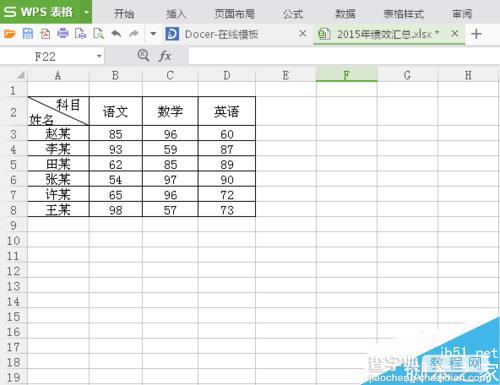
Task: Click 赵某's 语文 score 85
Action: (116, 134)
